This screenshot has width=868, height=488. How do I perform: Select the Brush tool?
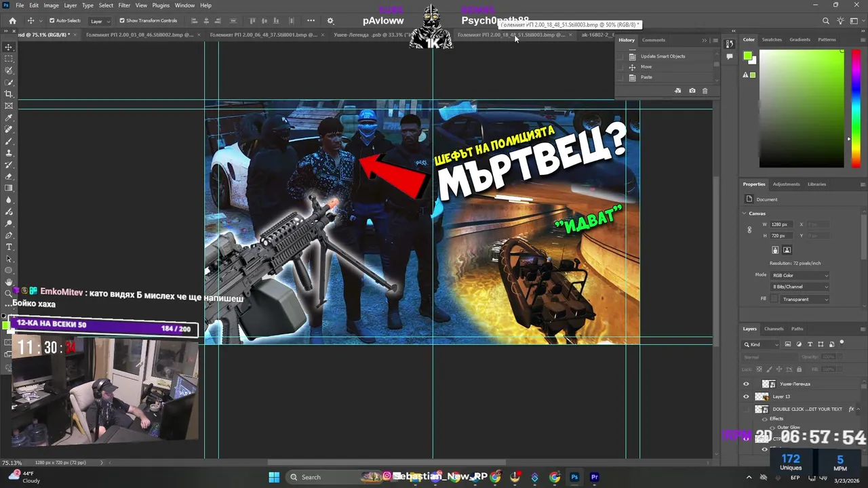9,141
